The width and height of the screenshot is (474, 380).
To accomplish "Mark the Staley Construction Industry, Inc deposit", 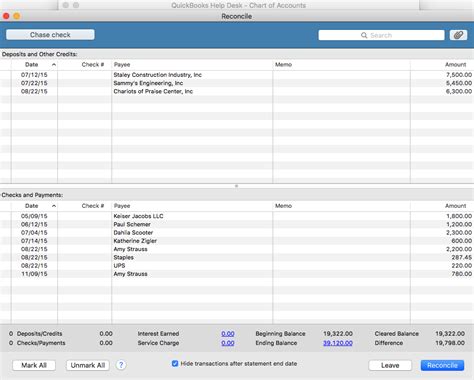I will [237, 75].
